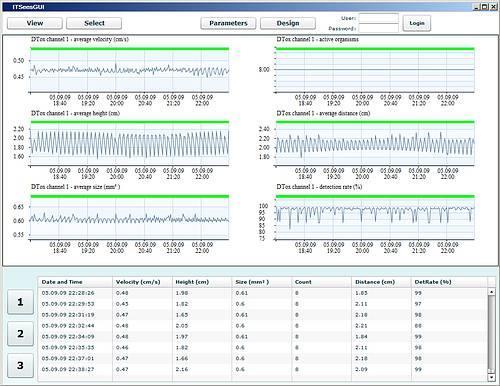Click the table scrollbar up arrow

coord(491,292)
